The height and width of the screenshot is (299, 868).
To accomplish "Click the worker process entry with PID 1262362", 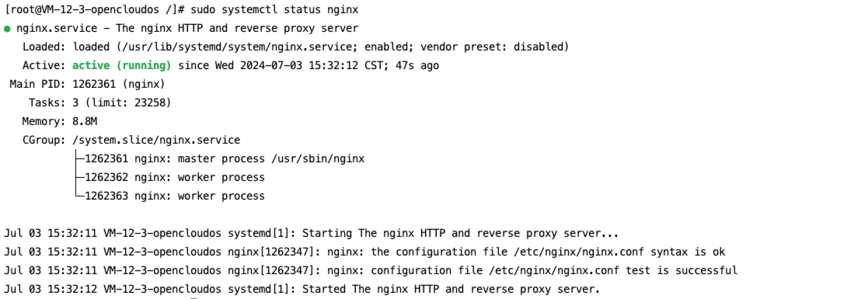I will [174, 177].
